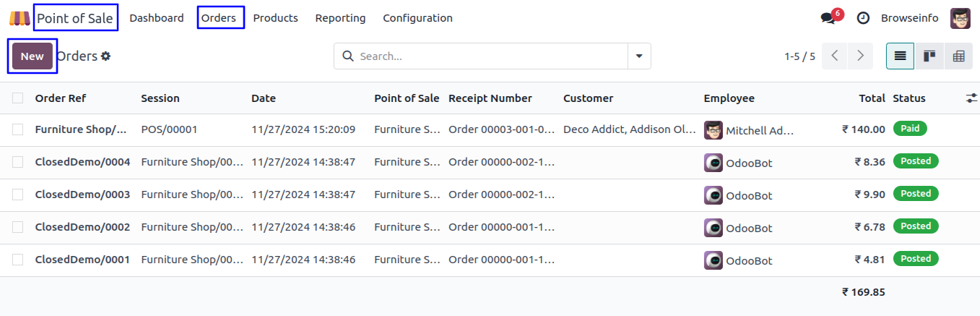980x316 pixels.
Task: Open the Products menu
Action: (275, 18)
